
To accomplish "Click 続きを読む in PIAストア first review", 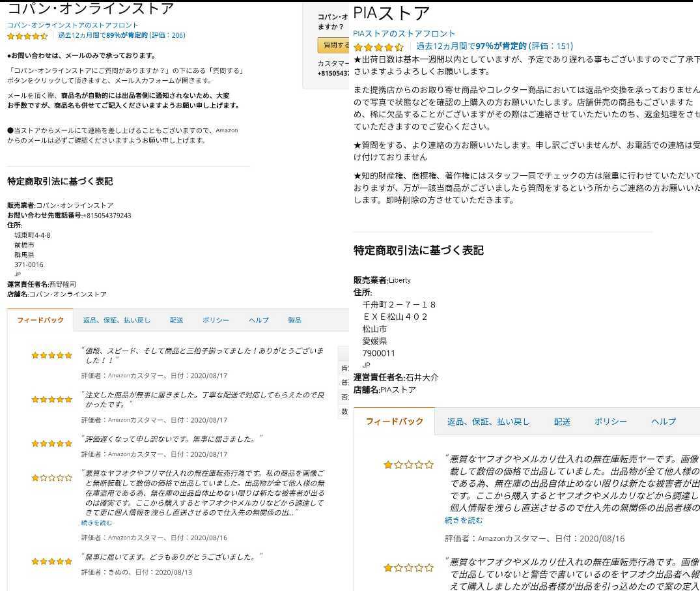I will (x=464, y=521).
